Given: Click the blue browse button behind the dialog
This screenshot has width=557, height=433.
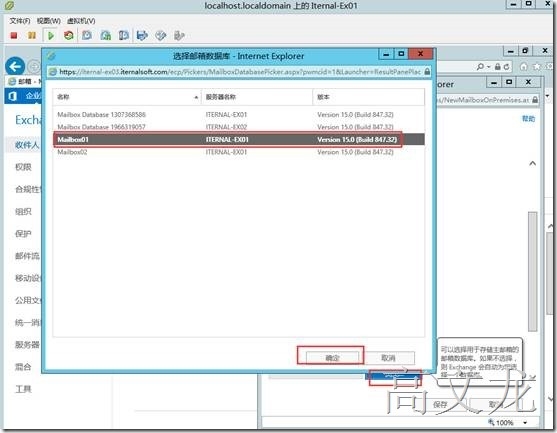Looking at the screenshot, I should pyautogui.click(x=394, y=377).
